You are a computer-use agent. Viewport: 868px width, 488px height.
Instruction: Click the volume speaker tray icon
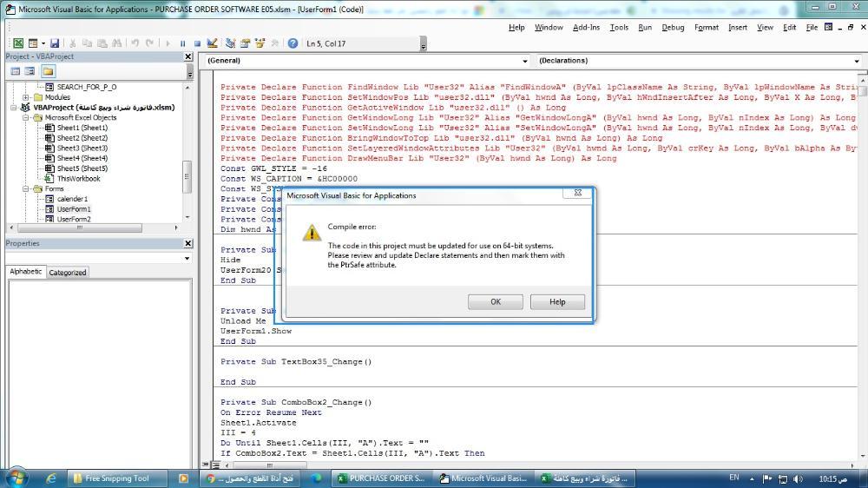tap(798, 478)
